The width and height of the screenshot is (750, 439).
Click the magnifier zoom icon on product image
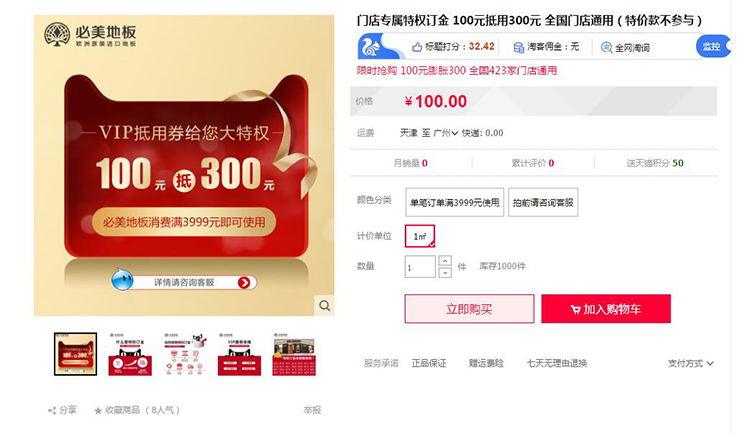tap(324, 306)
